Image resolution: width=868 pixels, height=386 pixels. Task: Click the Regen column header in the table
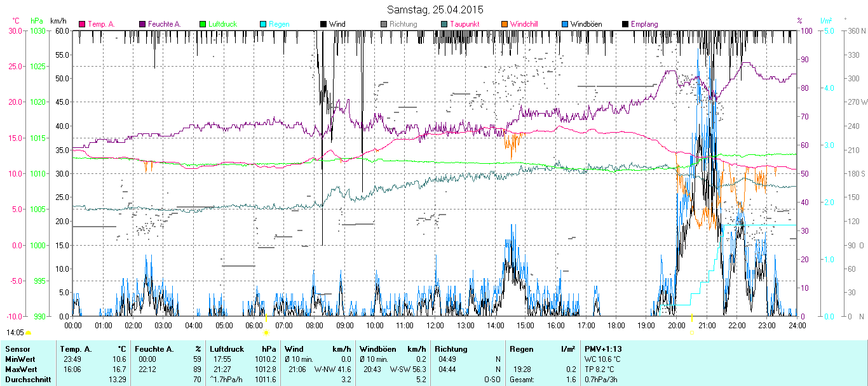point(523,349)
